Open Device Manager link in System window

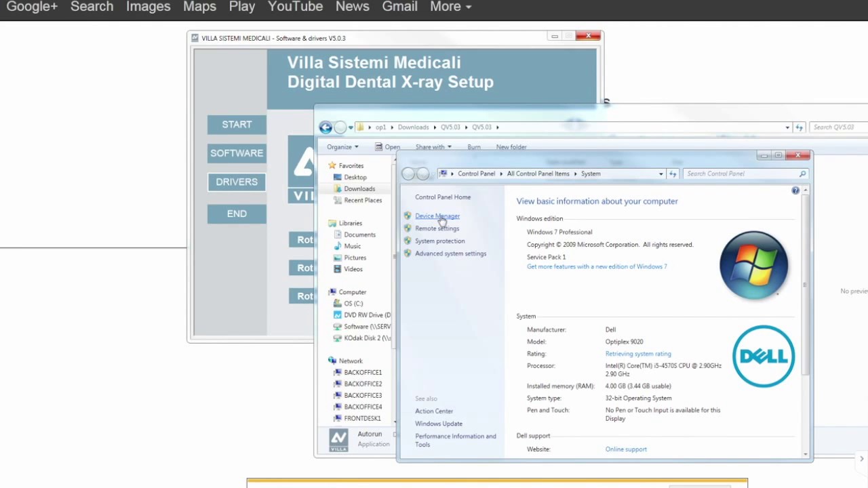coord(437,216)
